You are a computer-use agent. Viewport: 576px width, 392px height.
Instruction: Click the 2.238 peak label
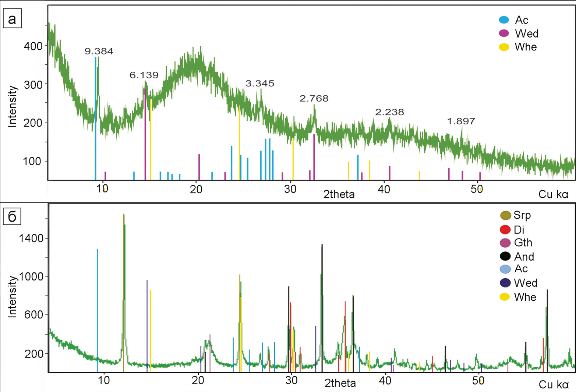[x=389, y=112]
